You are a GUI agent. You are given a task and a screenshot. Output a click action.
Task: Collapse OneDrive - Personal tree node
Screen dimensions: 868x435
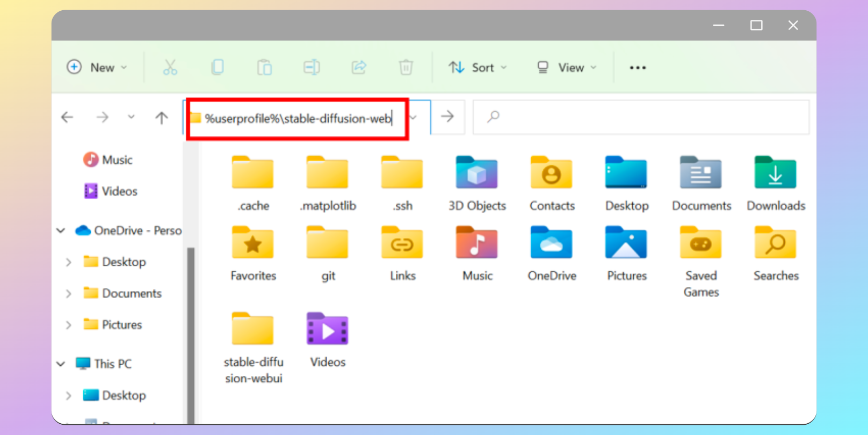tap(61, 230)
